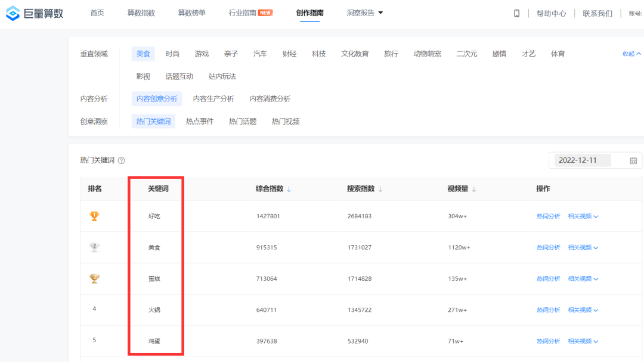Open 热词分析 for the 火锅 keyword
This screenshot has width=644, height=362.
coord(548,310)
